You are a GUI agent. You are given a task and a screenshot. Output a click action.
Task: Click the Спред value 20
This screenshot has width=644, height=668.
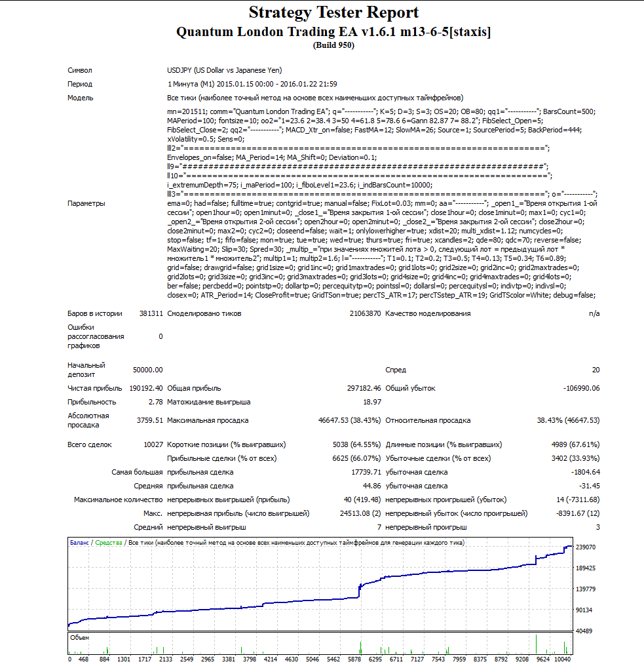[x=596, y=370]
